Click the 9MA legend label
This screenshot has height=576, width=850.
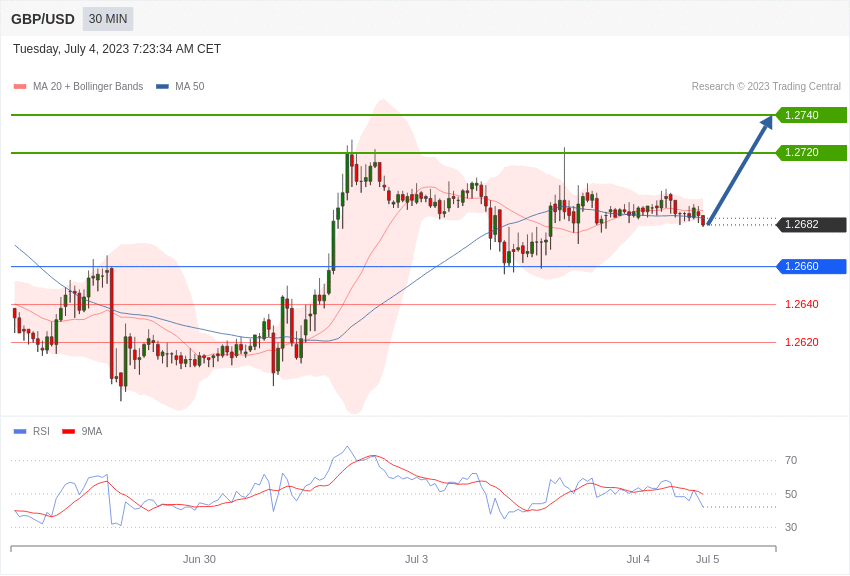pyautogui.click(x=92, y=431)
